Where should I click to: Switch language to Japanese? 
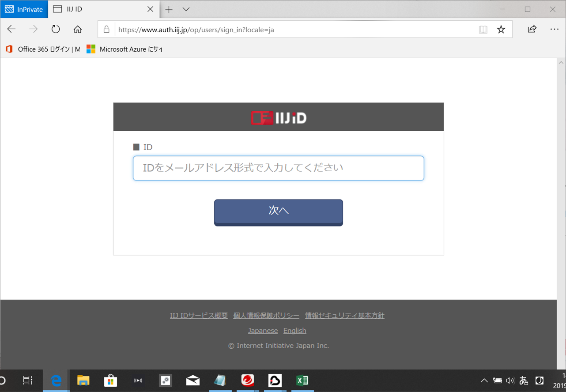pyautogui.click(x=263, y=331)
